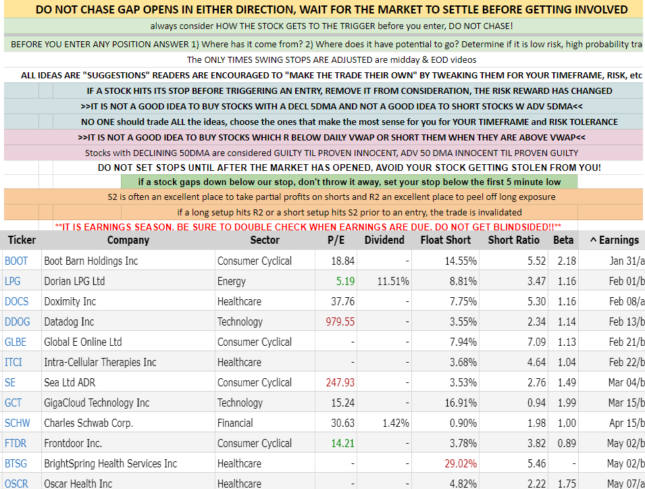Click the green P/E value 14.21
This screenshot has width=645, height=489.
[x=343, y=443]
